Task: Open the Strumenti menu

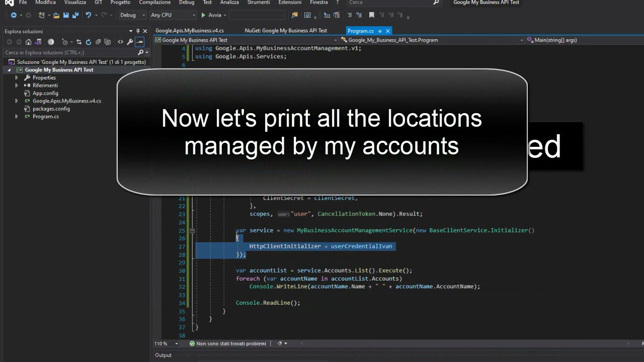Action: (x=259, y=3)
